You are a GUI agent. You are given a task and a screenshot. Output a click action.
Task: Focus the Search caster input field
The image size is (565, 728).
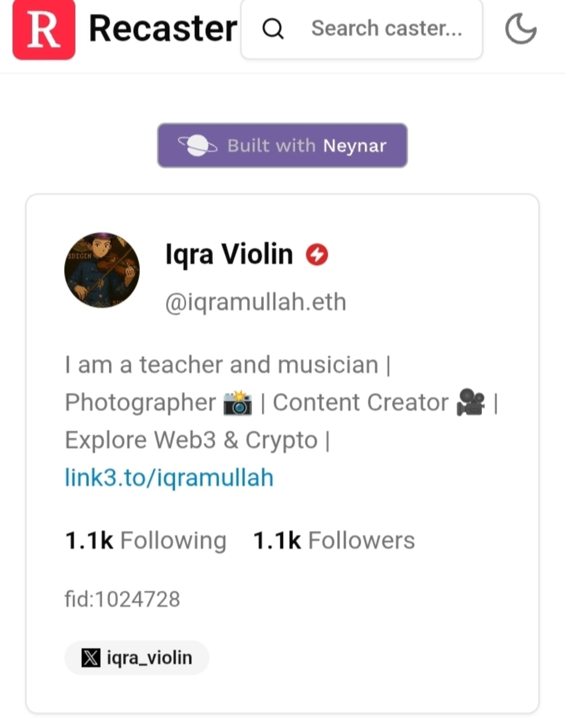[x=387, y=29]
